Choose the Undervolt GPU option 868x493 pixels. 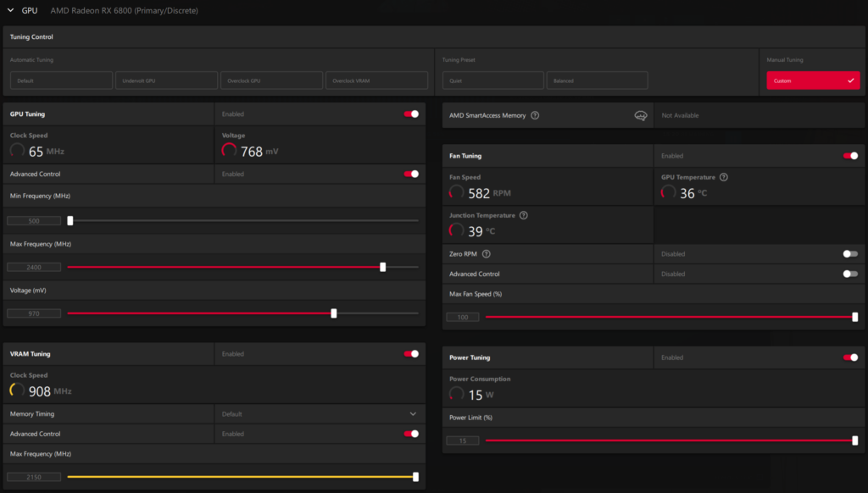coord(167,80)
